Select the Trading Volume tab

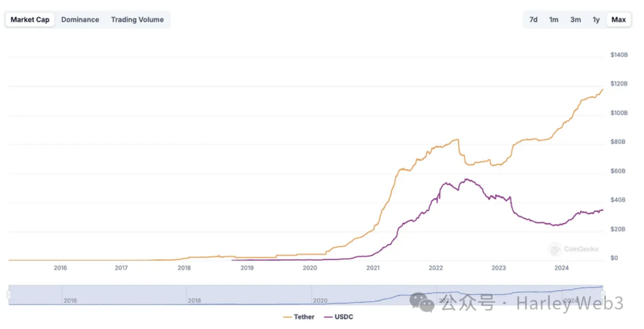coord(137,20)
